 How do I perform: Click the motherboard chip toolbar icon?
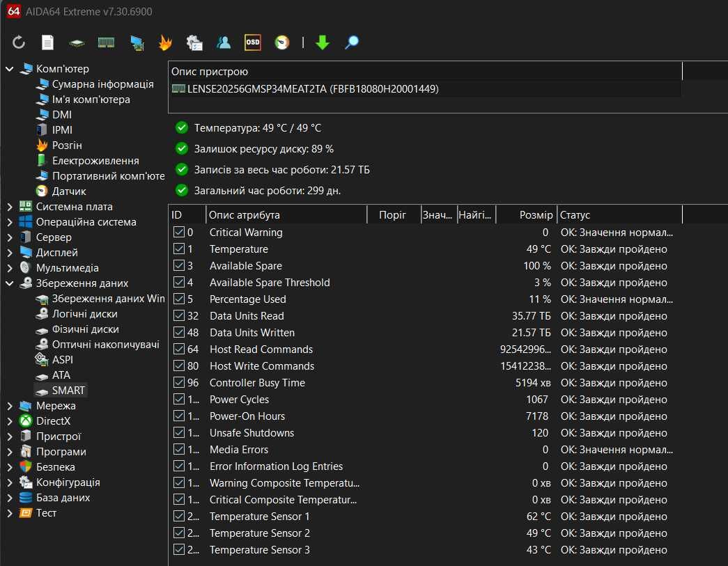click(77, 43)
